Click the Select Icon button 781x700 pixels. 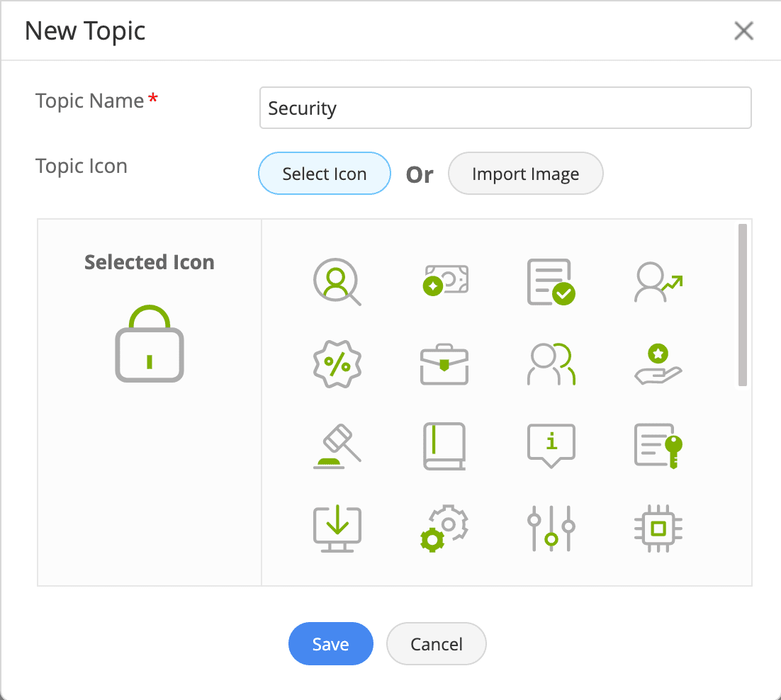click(x=325, y=174)
